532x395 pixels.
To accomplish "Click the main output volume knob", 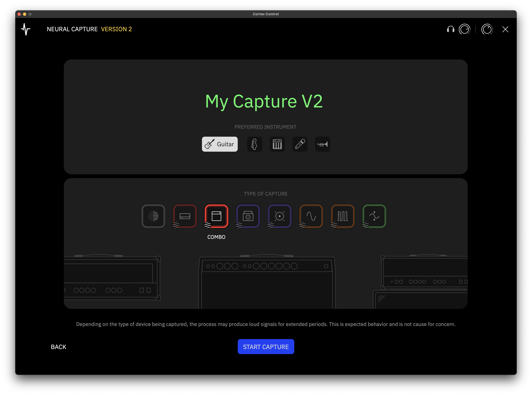I will point(487,29).
